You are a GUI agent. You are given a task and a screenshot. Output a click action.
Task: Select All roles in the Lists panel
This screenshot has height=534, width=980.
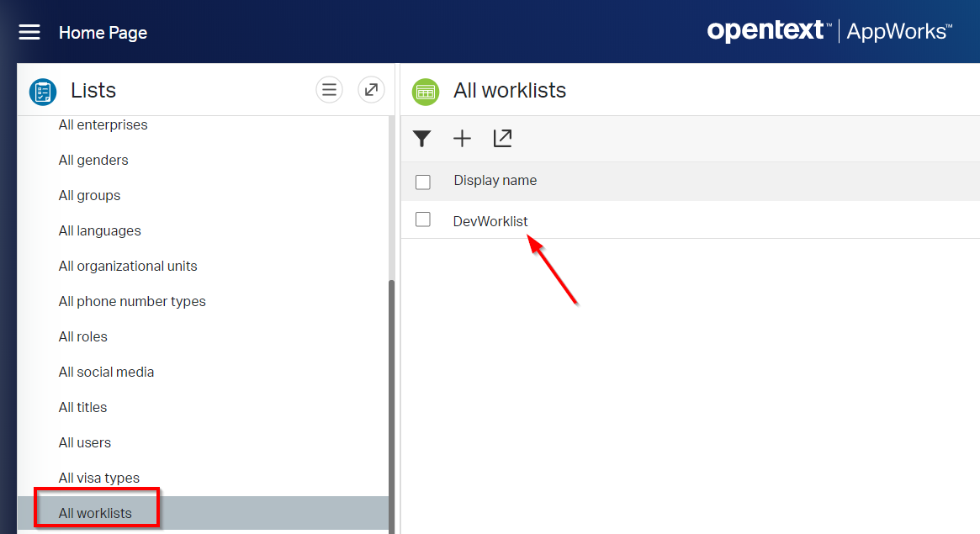coord(82,336)
